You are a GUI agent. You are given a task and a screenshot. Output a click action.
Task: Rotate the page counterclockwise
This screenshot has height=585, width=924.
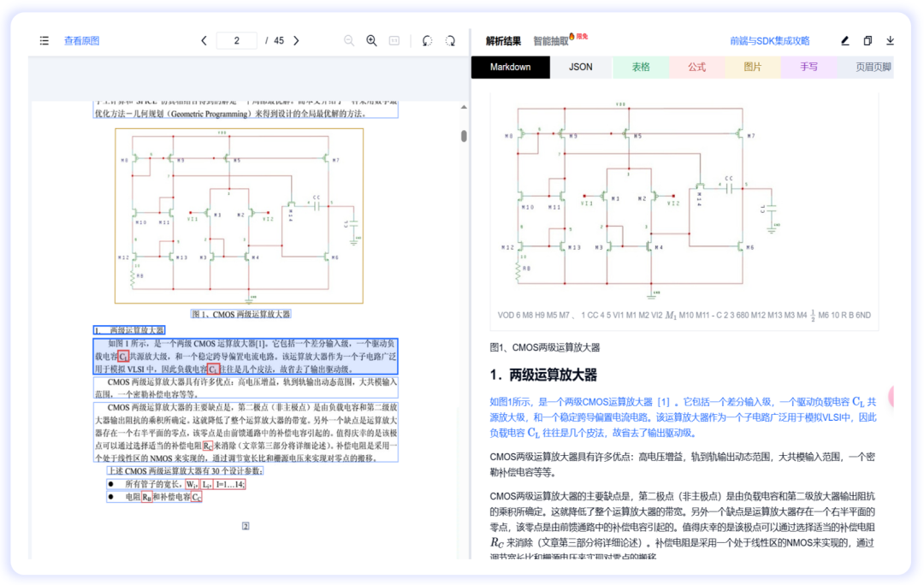[x=426, y=40]
